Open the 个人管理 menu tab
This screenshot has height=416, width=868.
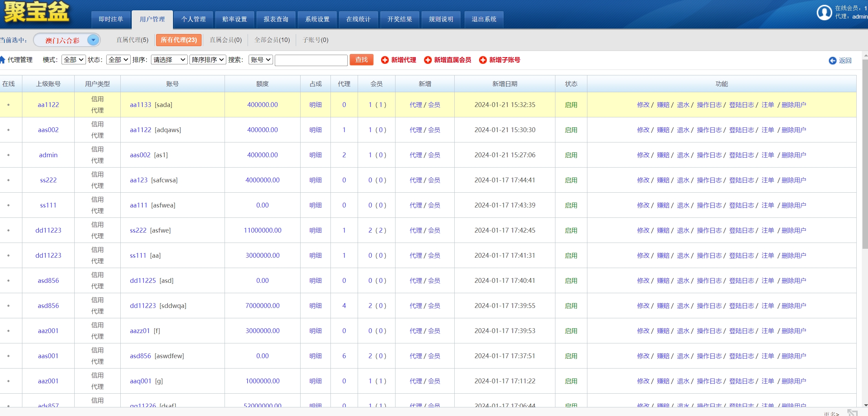pyautogui.click(x=194, y=19)
